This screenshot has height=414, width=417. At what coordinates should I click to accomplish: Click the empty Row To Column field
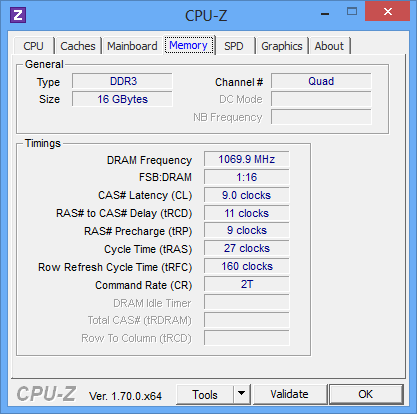coord(247,338)
